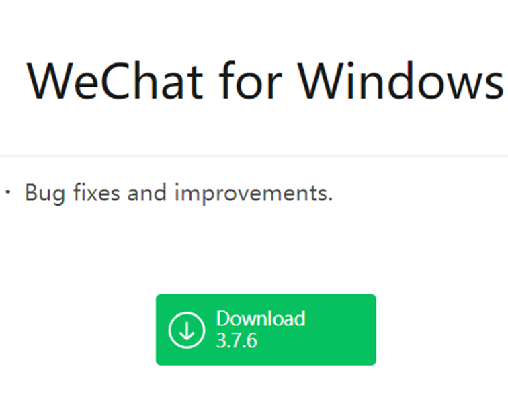Click the word "improvements." in the changelog

[x=254, y=194]
